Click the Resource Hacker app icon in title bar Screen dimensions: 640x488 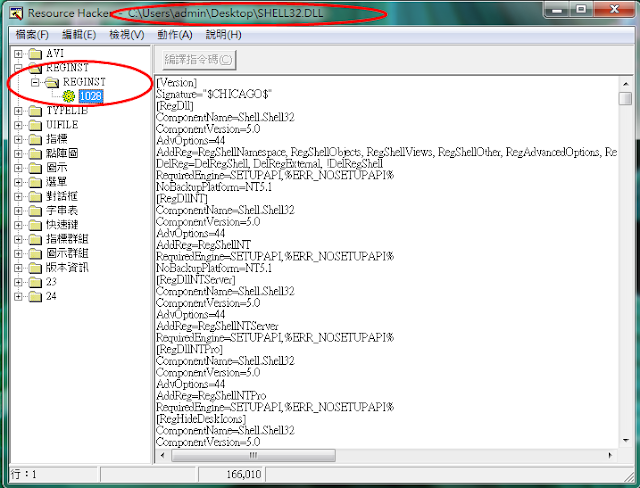point(16,13)
